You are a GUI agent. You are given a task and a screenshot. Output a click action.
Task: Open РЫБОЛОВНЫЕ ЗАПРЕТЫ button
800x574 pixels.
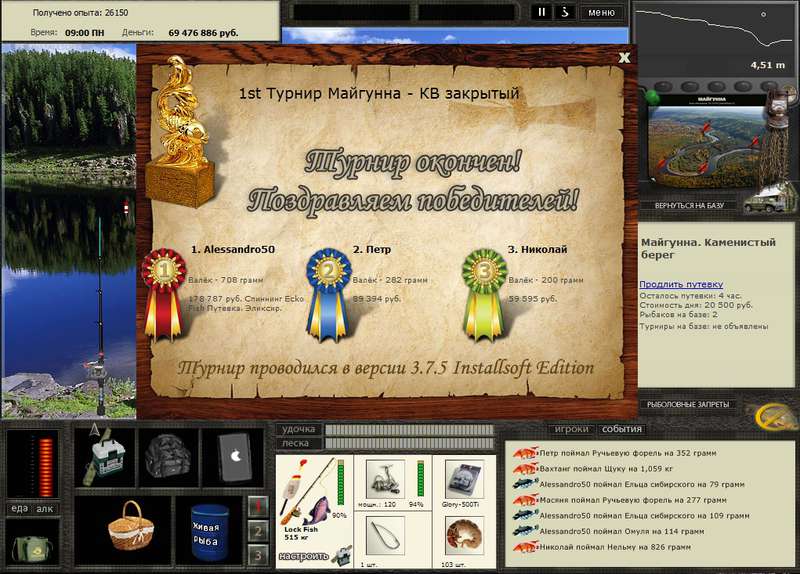[x=688, y=404]
